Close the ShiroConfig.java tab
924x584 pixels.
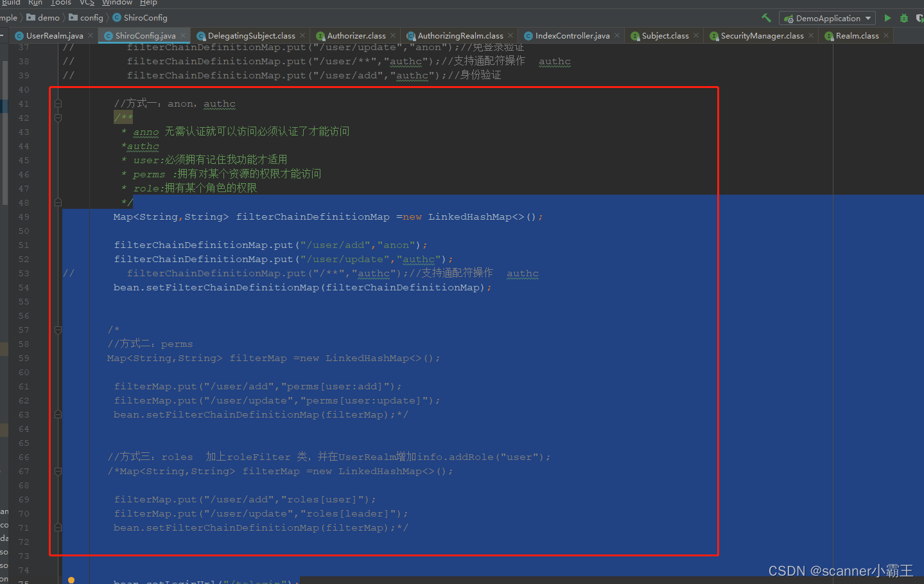(183, 35)
